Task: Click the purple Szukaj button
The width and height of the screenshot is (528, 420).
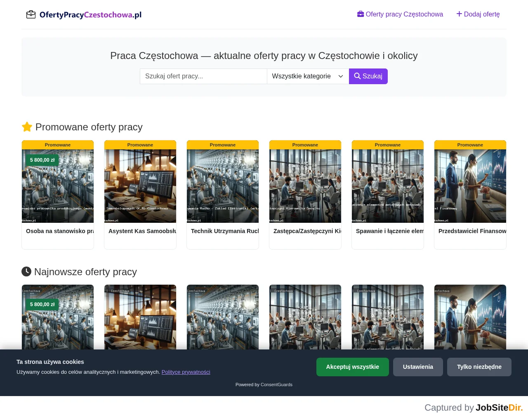Action: (x=368, y=76)
